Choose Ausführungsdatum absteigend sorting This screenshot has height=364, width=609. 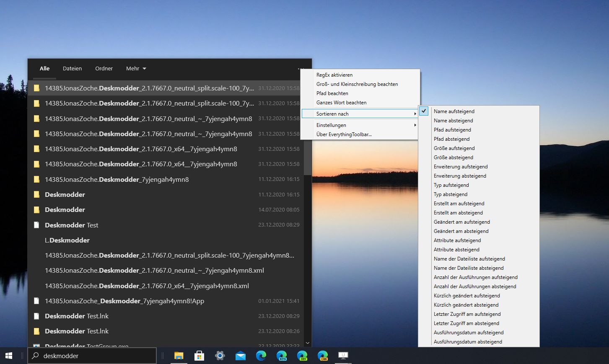click(479, 342)
